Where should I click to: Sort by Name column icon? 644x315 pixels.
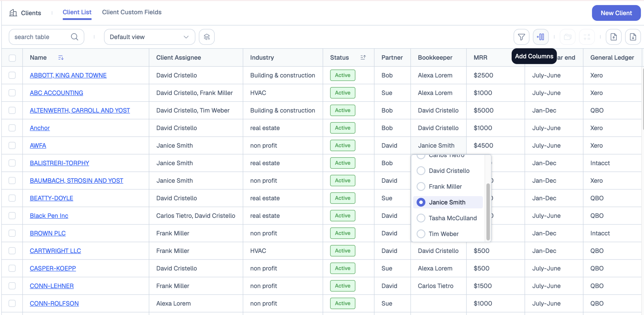click(x=61, y=58)
